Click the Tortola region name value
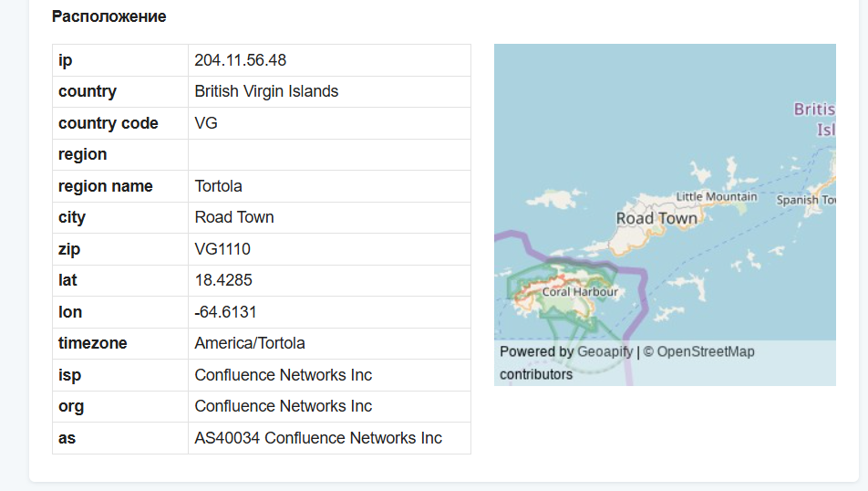Viewport: 868px width, 491px height. [x=219, y=186]
